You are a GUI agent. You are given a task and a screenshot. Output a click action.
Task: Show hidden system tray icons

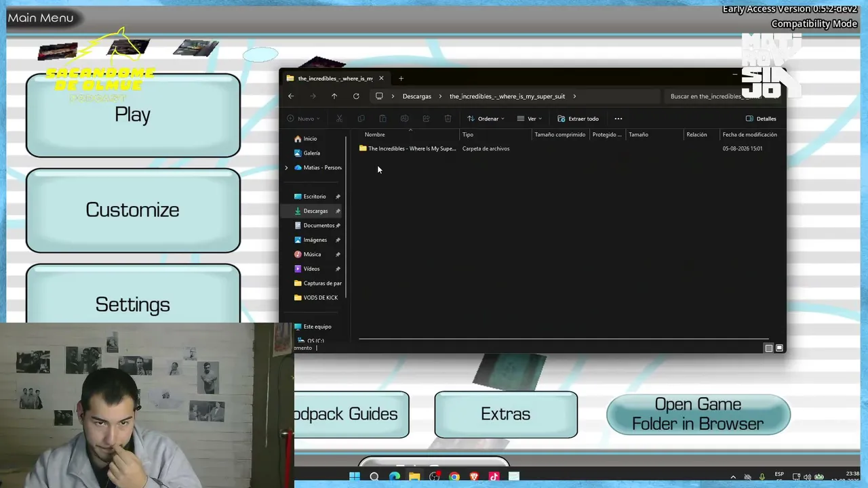pyautogui.click(x=733, y=477)
